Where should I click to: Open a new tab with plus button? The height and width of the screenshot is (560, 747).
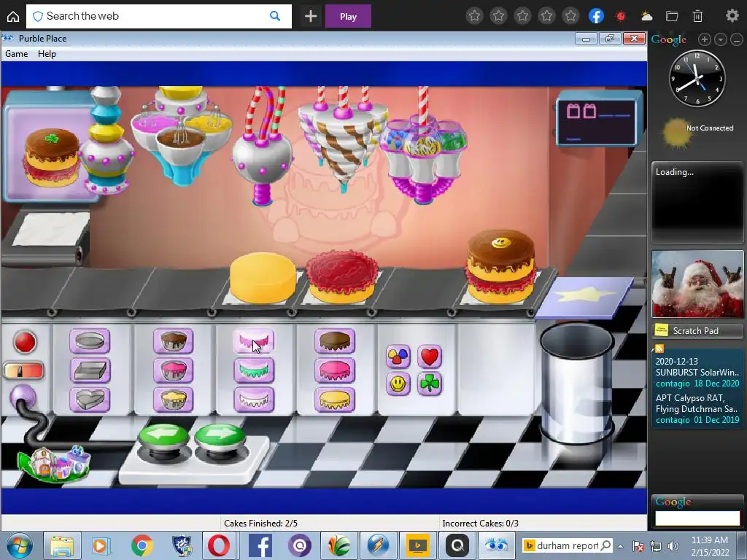coord(311,16)
